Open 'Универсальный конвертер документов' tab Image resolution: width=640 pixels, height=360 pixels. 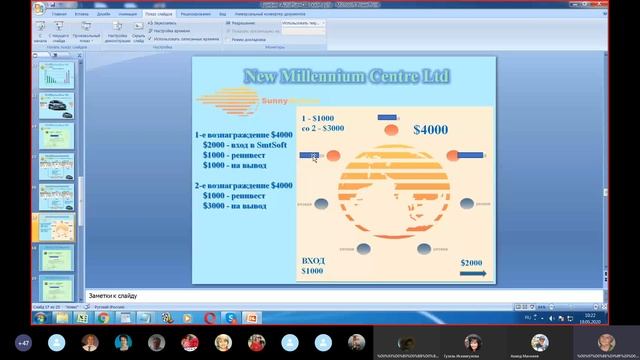[270, 14]
